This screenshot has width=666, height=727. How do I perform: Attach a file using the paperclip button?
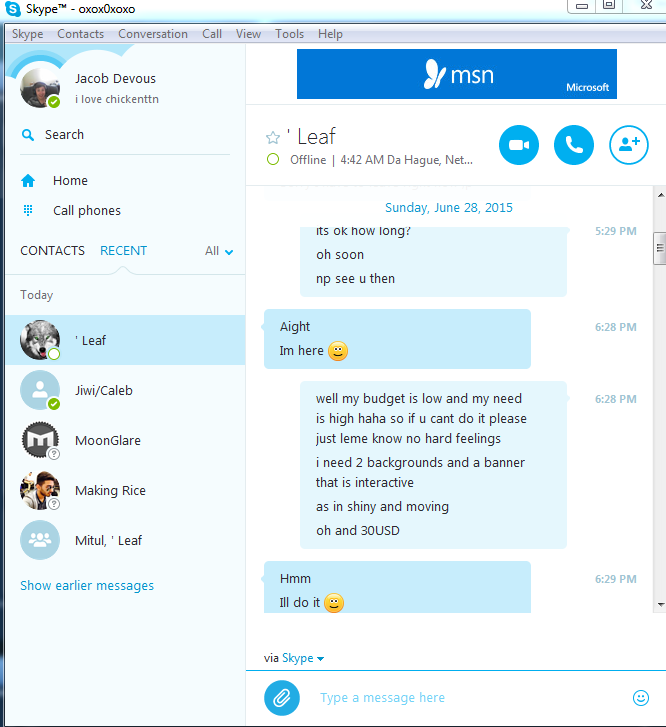coord(282,697)
